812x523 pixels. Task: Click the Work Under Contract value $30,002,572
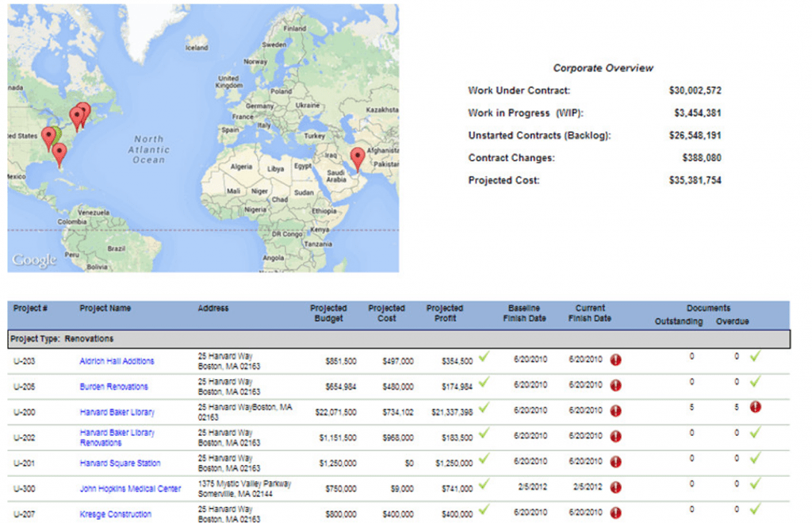pos(695,90)
